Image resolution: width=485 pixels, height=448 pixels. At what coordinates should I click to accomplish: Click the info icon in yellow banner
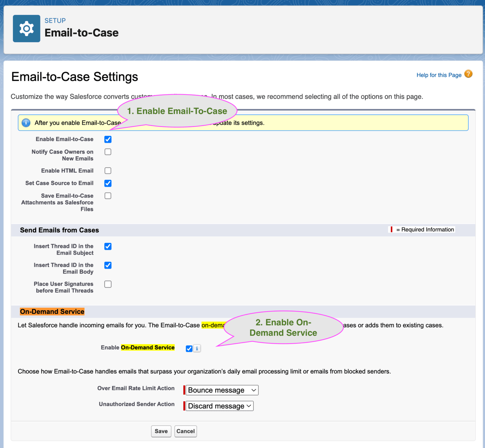[x=26, y=123]
